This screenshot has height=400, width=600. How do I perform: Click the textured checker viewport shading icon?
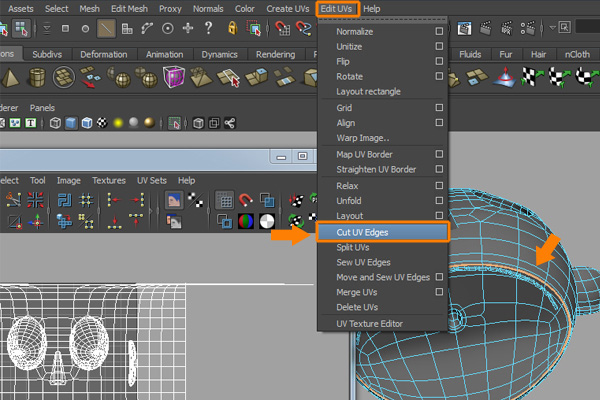click(x=100, y=123)
